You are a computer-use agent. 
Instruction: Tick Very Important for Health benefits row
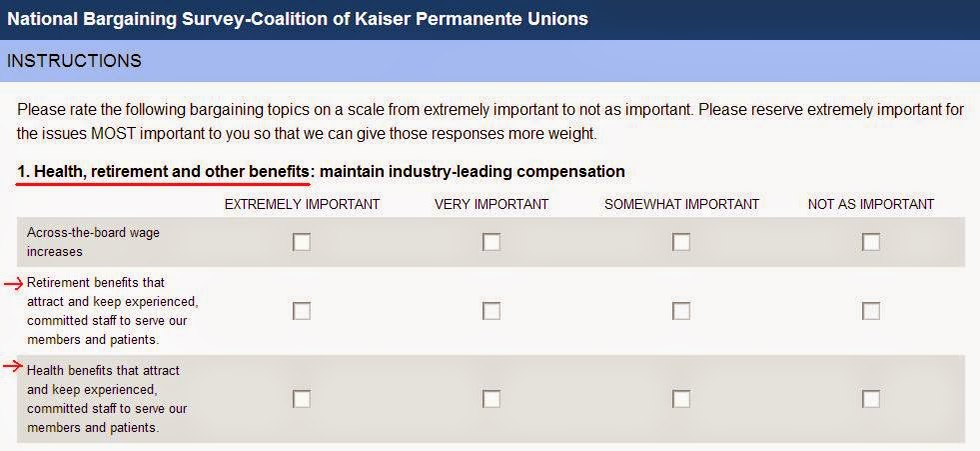(x=491, y=399)
